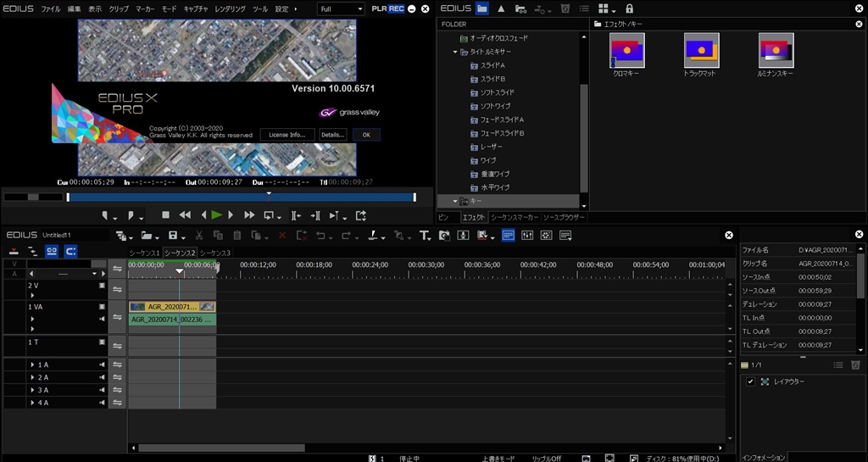Click the lock icon in effect palette
The image size is (868, 462).
[x=629, y=8]
